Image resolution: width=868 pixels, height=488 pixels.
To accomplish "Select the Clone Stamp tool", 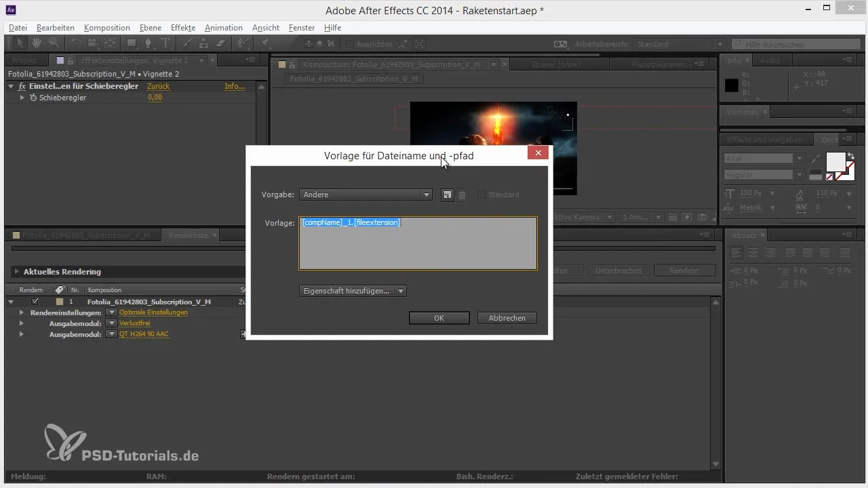I will (203, 43).
